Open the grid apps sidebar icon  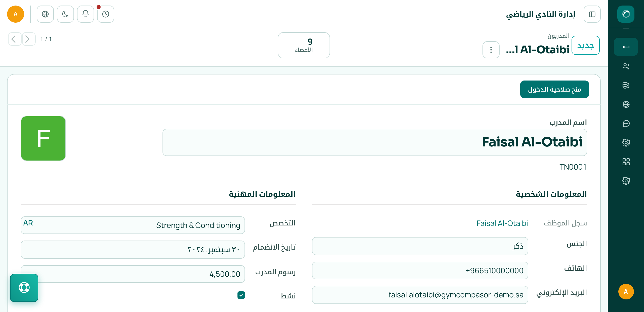pos(626,162)
